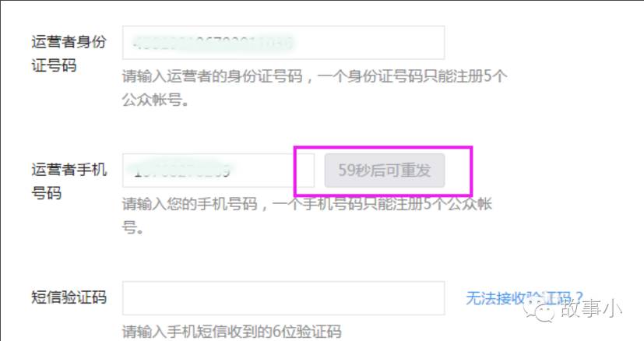The height and width of the screenshot is (341, 644).
Task: Click the WeChat logo watermark icon
Action: point(539,309)
